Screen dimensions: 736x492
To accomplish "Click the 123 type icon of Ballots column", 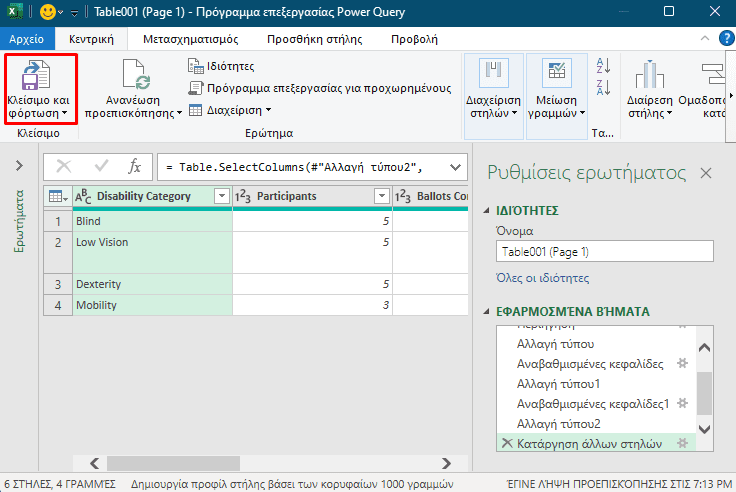I will pyautogui.click(x=403, y=196).
